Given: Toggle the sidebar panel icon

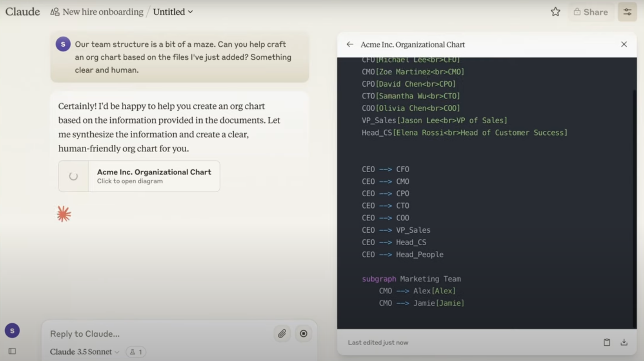Looking at the screenshot, I should [x=12, y=351].
